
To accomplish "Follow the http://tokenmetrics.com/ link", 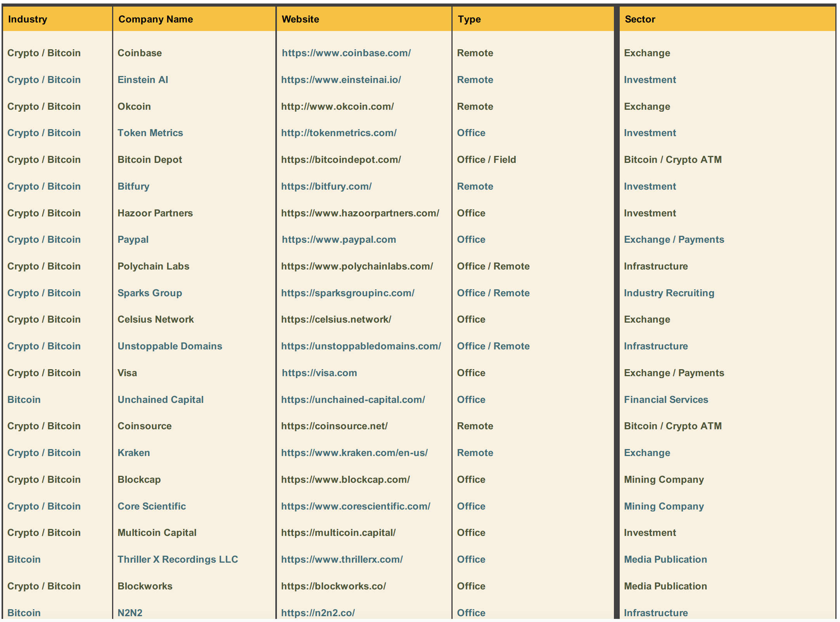I will click(x=339, y=133).
